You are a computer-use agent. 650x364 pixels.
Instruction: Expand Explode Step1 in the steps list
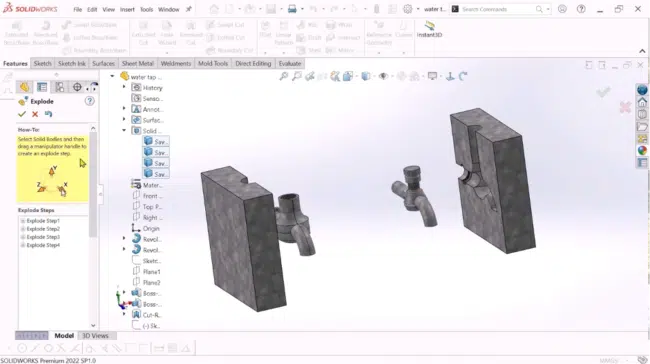coord(23,221)
